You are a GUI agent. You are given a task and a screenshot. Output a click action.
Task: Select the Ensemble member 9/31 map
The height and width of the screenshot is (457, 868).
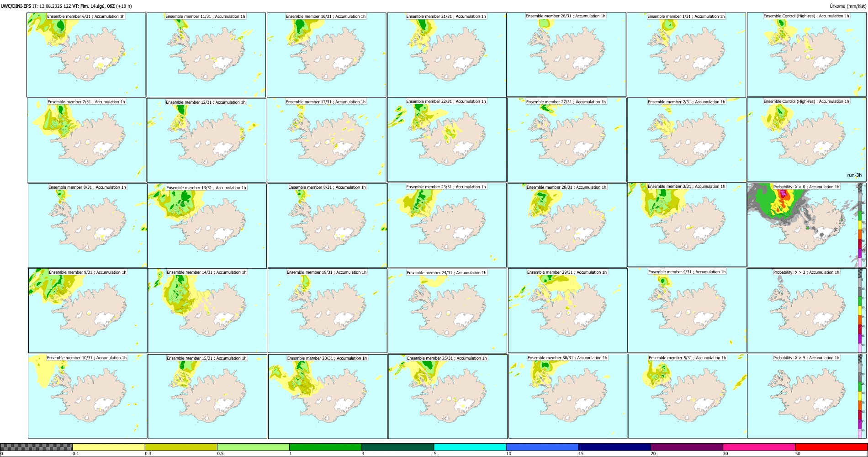[x=88, y=310]
